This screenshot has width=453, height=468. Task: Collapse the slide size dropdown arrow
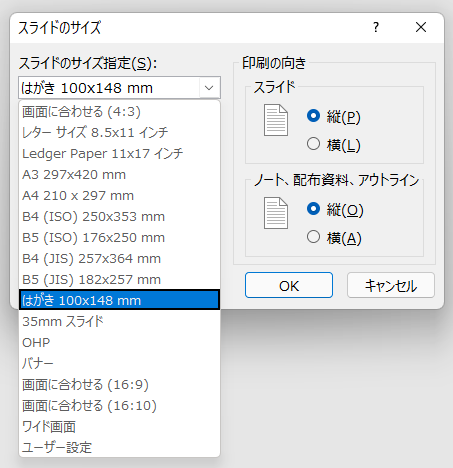click(x=209, y=88)
